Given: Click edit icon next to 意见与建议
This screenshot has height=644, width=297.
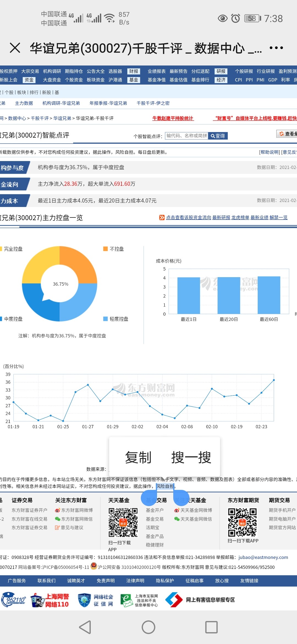Looking at the screenshot, I should point(57,528).
